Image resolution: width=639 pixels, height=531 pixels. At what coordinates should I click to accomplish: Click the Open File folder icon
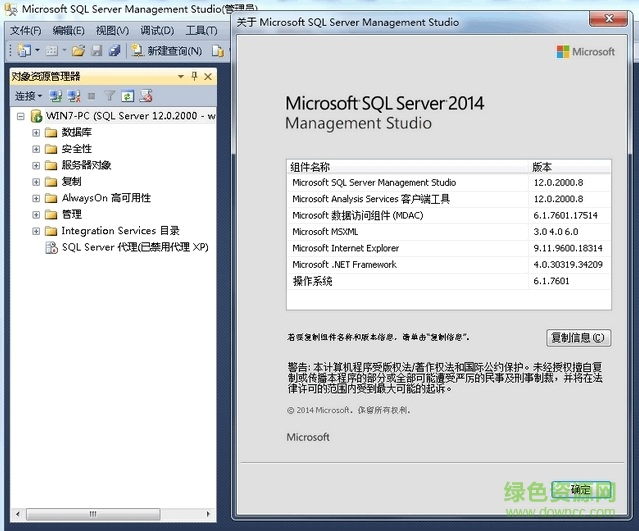click(78, 50)
